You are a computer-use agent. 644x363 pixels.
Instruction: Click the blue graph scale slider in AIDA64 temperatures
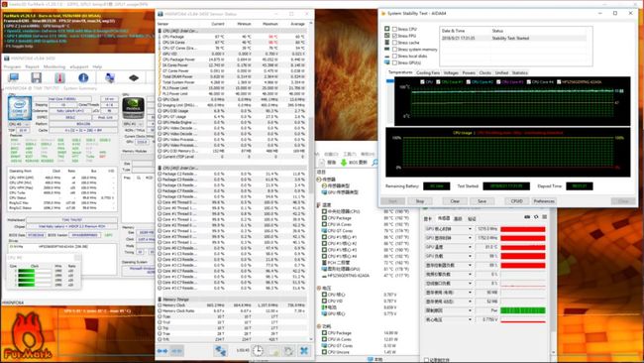(389, 81)
